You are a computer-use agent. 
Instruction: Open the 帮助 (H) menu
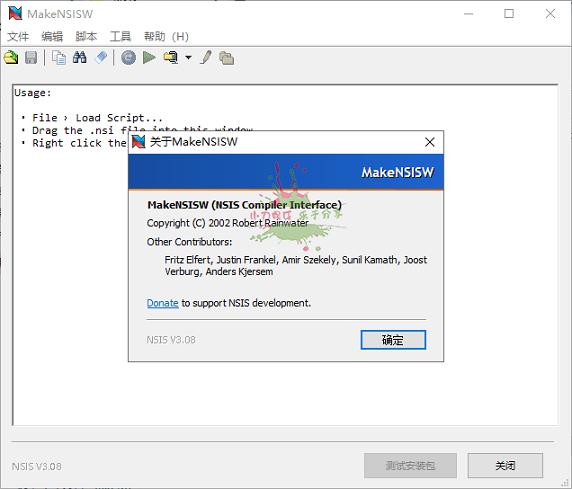point(166,36)
